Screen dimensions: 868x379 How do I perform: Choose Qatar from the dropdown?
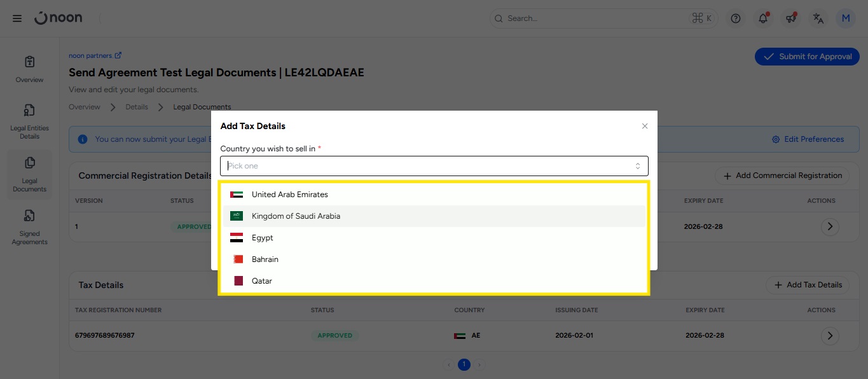(261, 281)
